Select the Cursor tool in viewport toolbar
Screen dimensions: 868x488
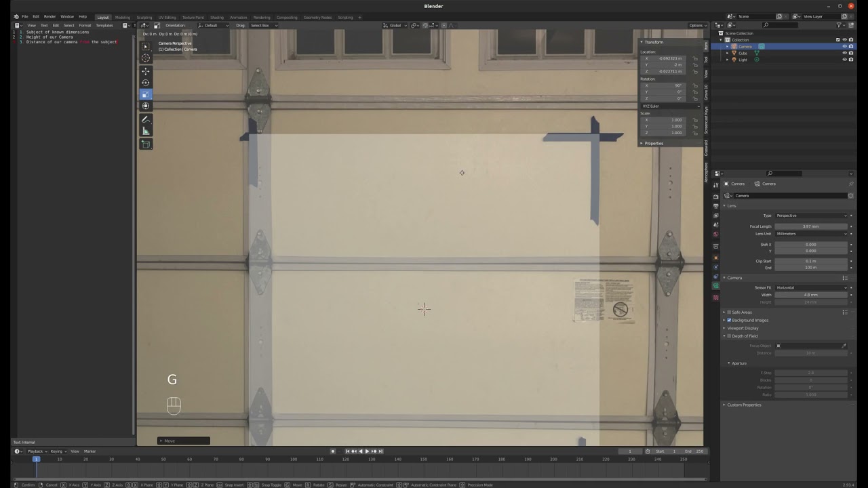pos(146,58)
